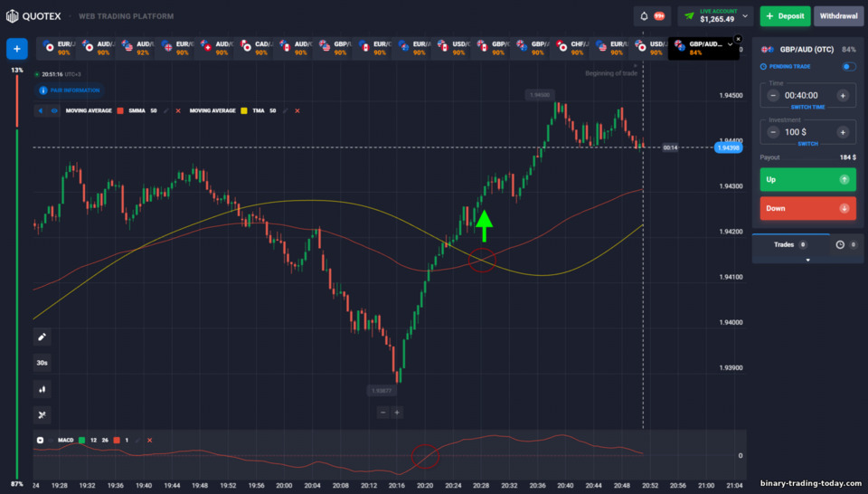Remove SMMA moving average with red X
868x494 pixels.
pyautogui.click(x=178, y=110)
